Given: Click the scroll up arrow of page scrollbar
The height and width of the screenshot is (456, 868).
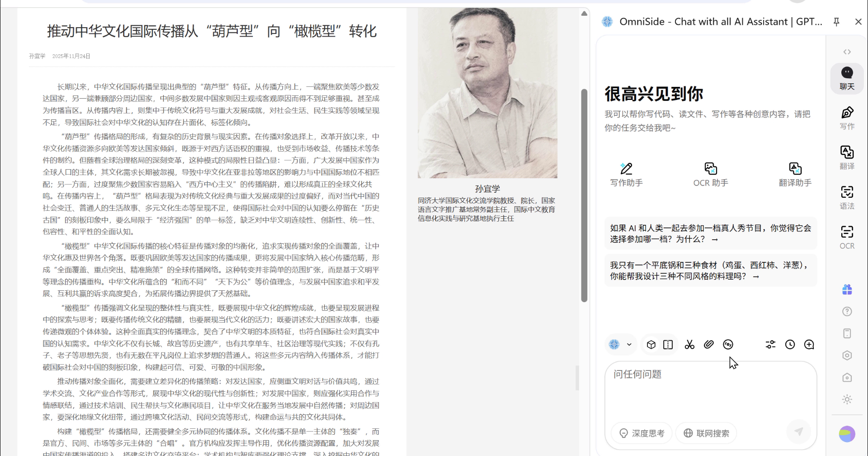Looking at the screenshot, I should click(584, 14).
